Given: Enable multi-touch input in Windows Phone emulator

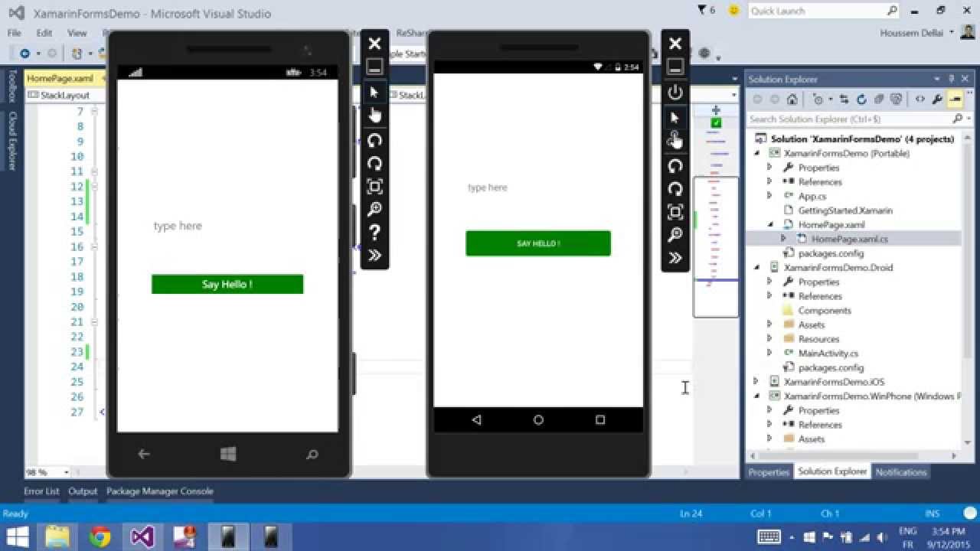Looking at the screenshot, I should 374,116.
